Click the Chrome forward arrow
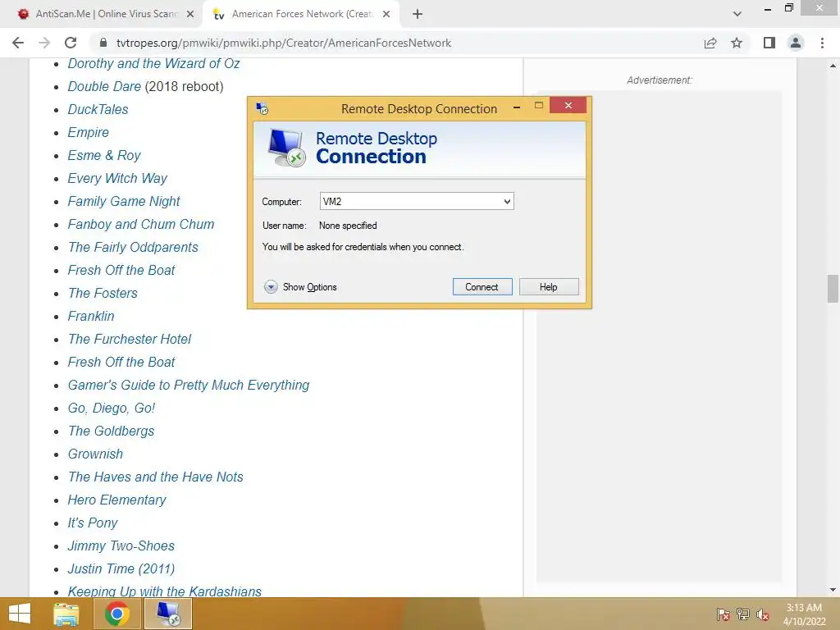Viewport: 840px width, 630px height. pyautogui.click(x=44, y=43)
